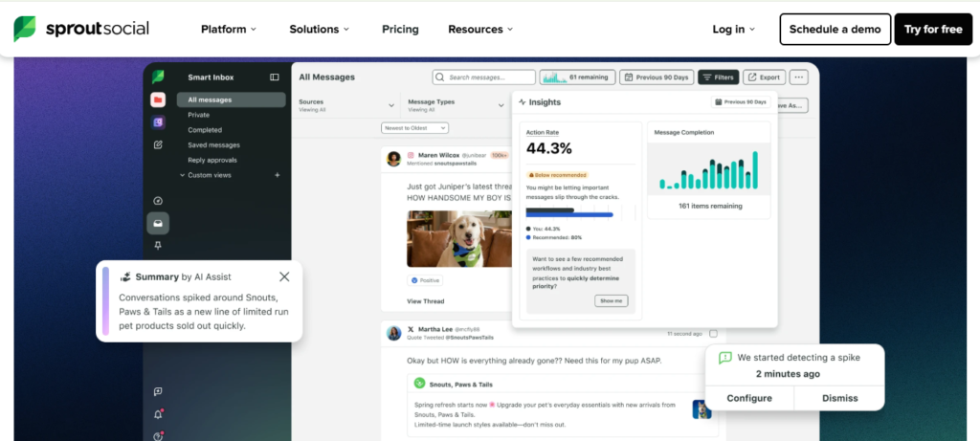Select the Private view

199,115
